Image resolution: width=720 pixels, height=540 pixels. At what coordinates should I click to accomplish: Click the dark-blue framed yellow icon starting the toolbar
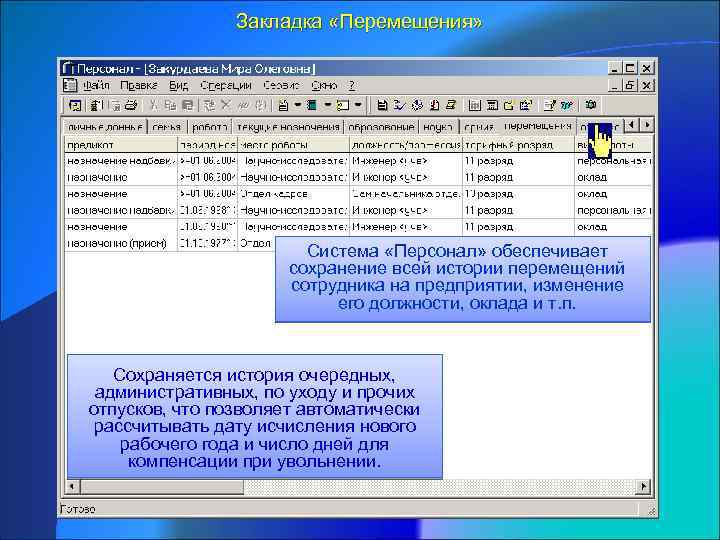click(x=75, y=106)
